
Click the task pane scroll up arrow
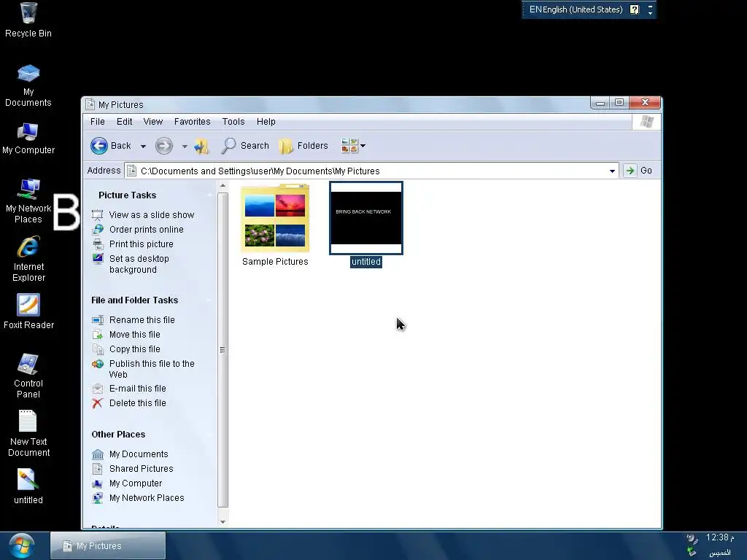(222, 186)
